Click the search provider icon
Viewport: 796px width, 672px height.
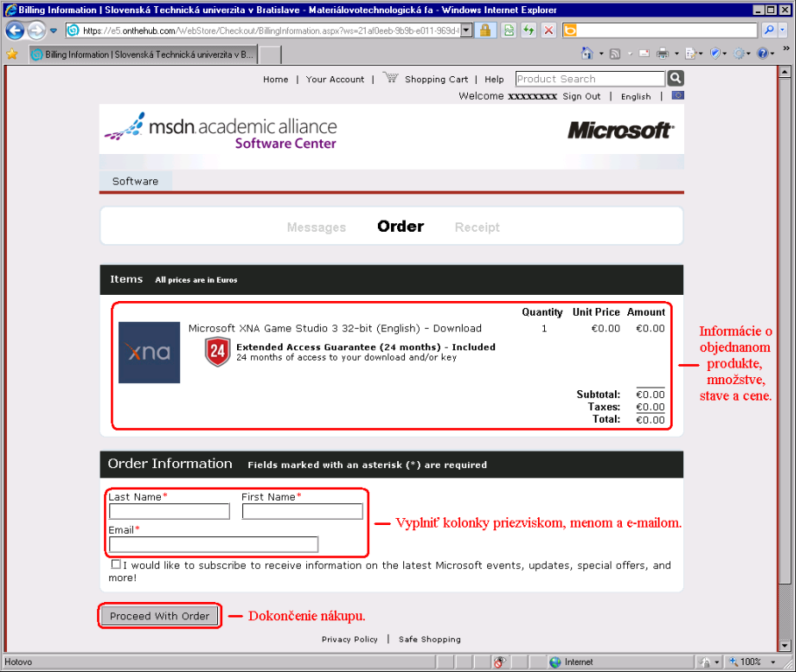point(570,31)
